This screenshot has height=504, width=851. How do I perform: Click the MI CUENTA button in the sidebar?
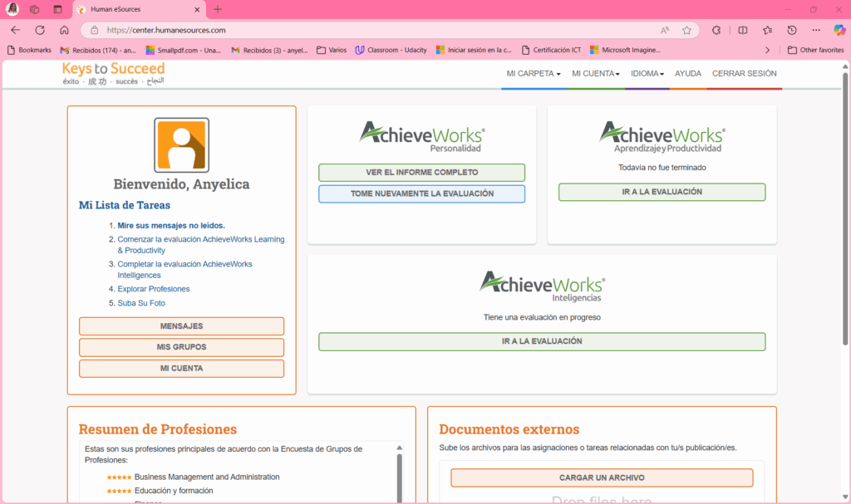point(181,369)
